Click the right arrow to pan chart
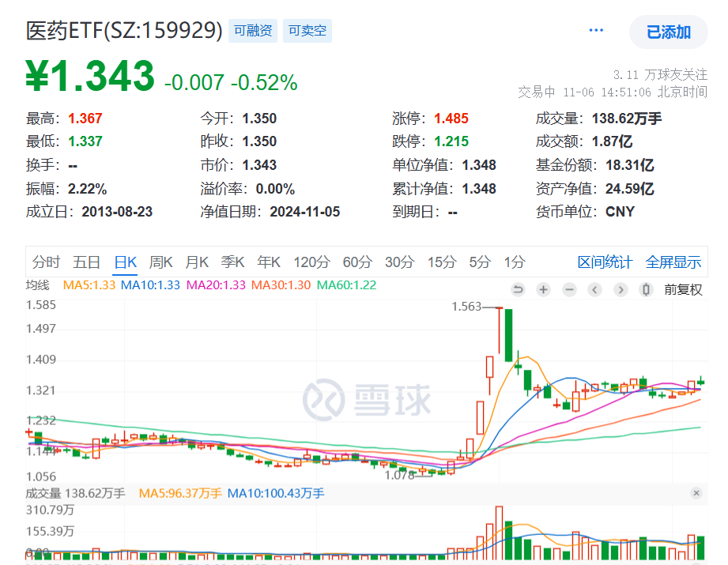 [x=620, y=290]
